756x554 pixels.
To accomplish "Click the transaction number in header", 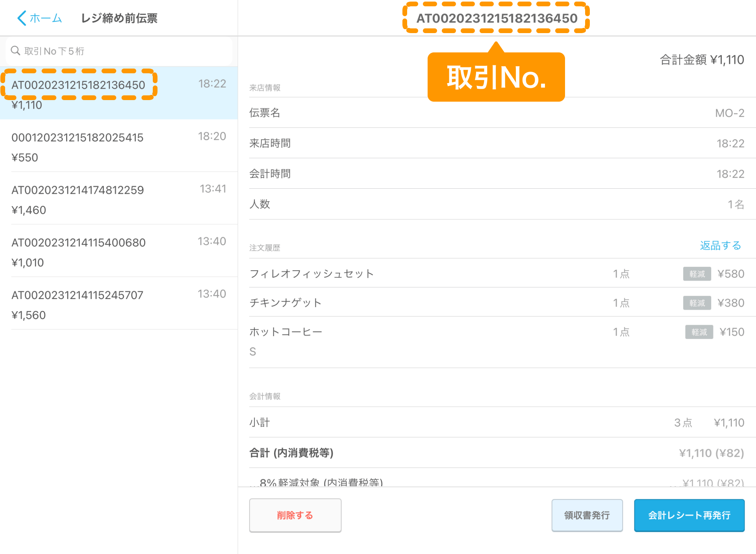I will [497, 18].
